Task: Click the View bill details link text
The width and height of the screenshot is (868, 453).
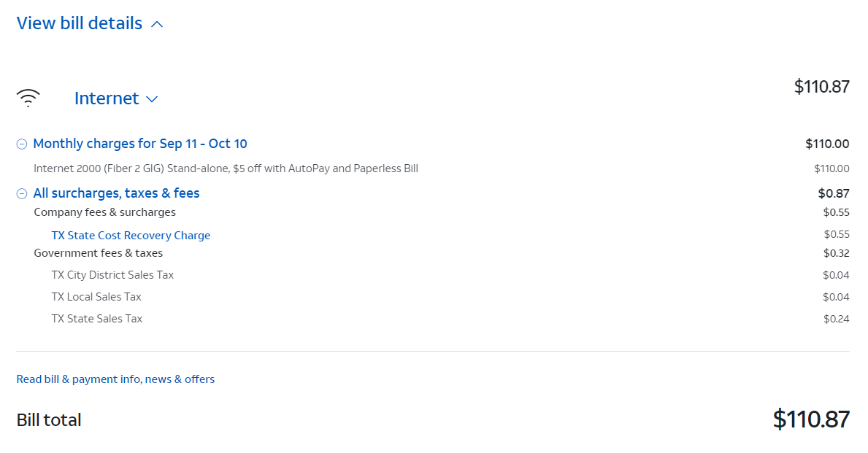Action: coord(79,23)
